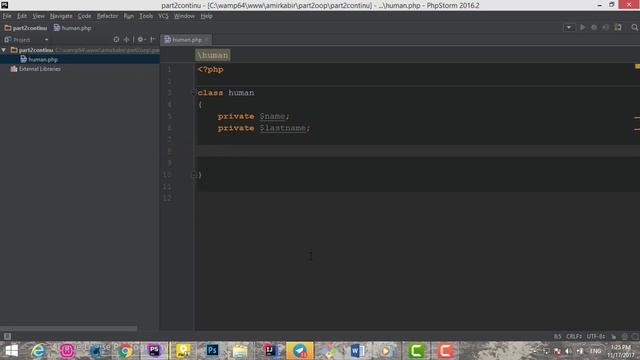Click the \human breadcrumb in editor
Viewport: 640px width, 360px height.
(213, 55)
